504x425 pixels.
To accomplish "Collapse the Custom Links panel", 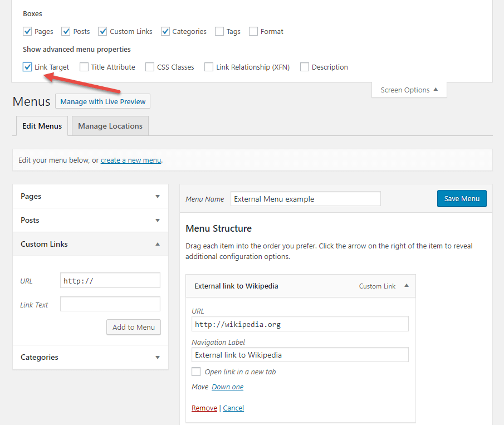I will [x=90, y=244].
